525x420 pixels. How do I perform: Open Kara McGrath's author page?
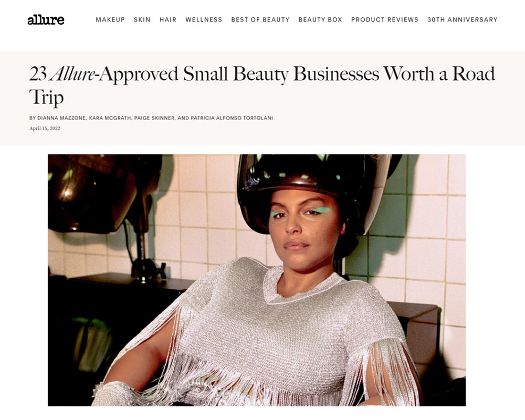[110, 118]
